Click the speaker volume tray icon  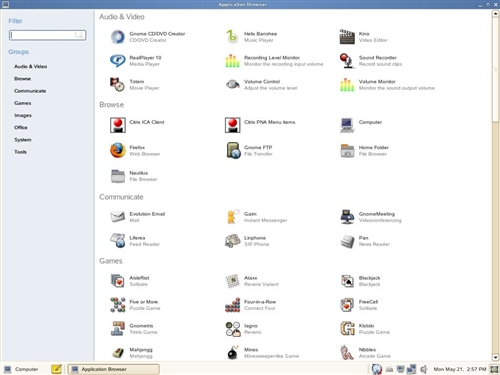[x=424, y=369]
